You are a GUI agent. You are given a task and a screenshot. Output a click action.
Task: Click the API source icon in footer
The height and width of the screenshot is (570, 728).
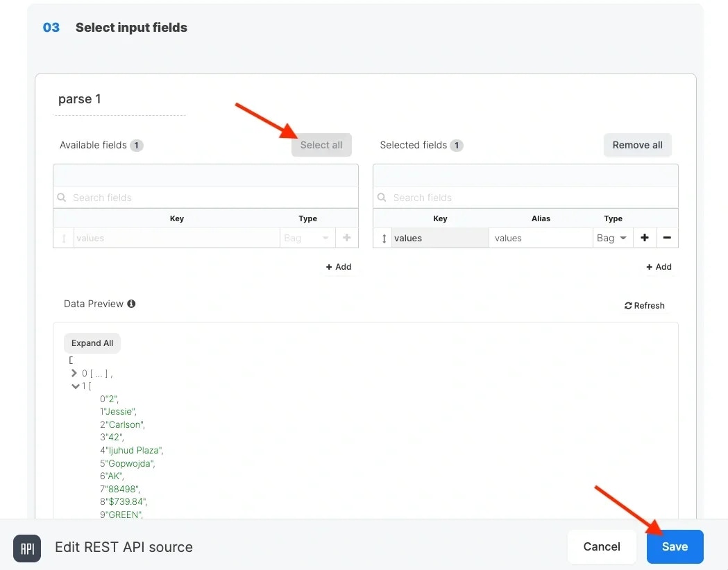point(27,549)
